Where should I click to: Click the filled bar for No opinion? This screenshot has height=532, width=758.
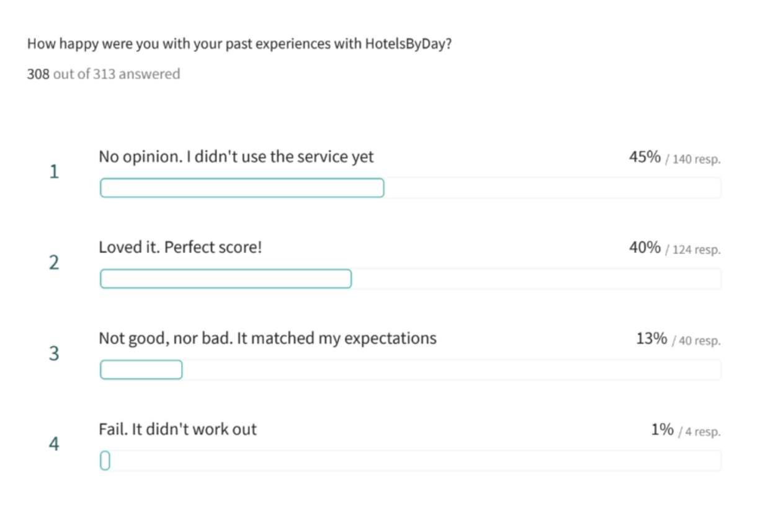pyautogui.click(x=242, y=188)
